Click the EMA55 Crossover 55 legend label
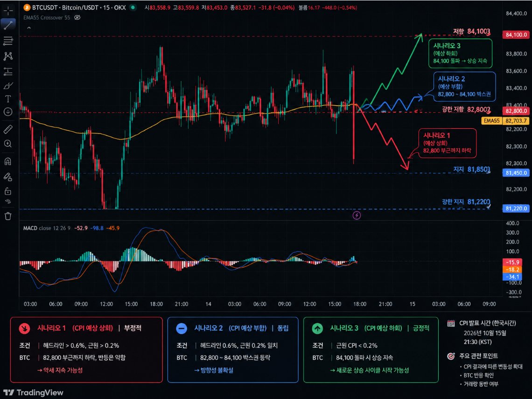The height and width of the screenshot is (399, 532). pos(47,17)
